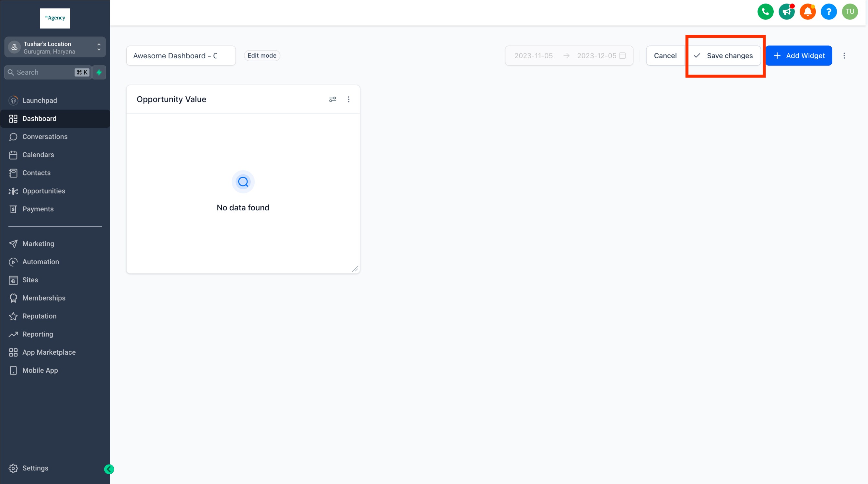This screenshot has width=868, height=484.
Task: Click the Add Widget button
Action: point(799,56)
